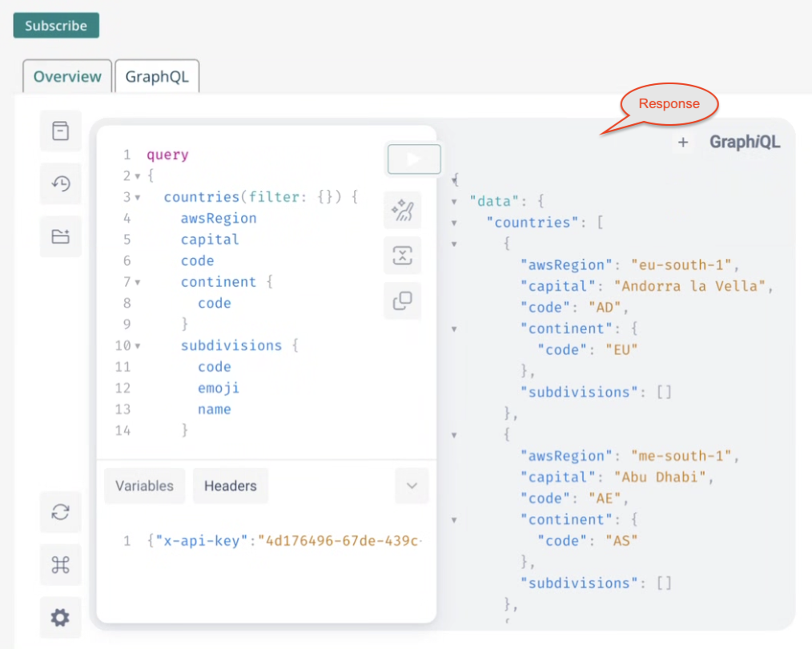Open GraphiQL settings gear
The height and width of the screenshot is (649, 812).
pyautogui.click(x=61, y=618)
